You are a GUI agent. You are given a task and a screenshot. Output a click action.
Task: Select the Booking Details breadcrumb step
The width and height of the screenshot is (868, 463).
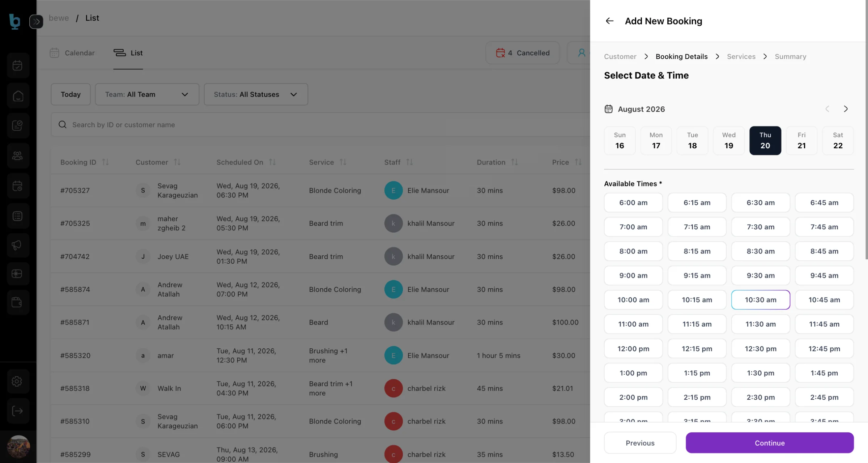681,56
